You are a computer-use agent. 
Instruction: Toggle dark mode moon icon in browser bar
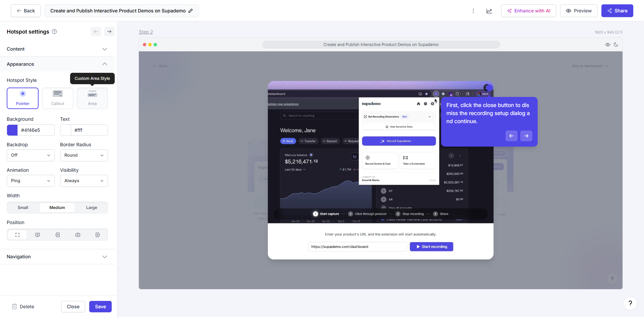[x=616, y=45]
